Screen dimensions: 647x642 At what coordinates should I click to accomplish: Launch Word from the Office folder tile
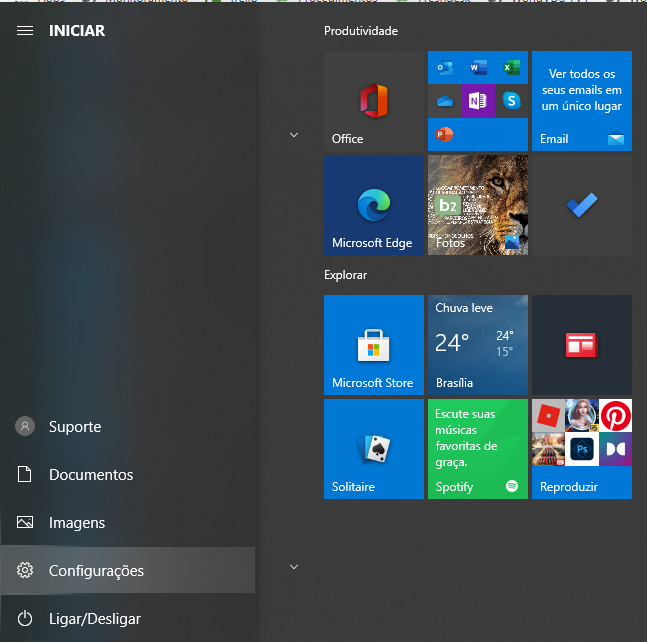point(478,67)
